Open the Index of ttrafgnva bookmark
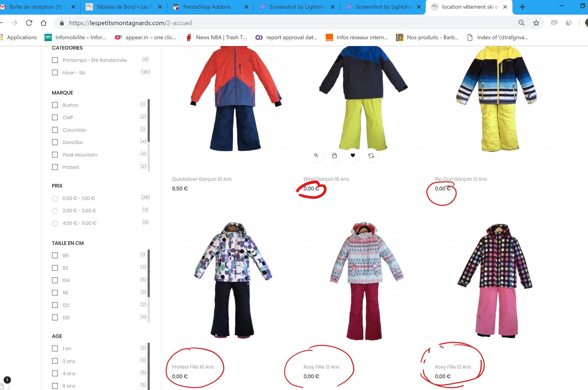Viewport: 588px width, 390px height. (x=498, y=37)
